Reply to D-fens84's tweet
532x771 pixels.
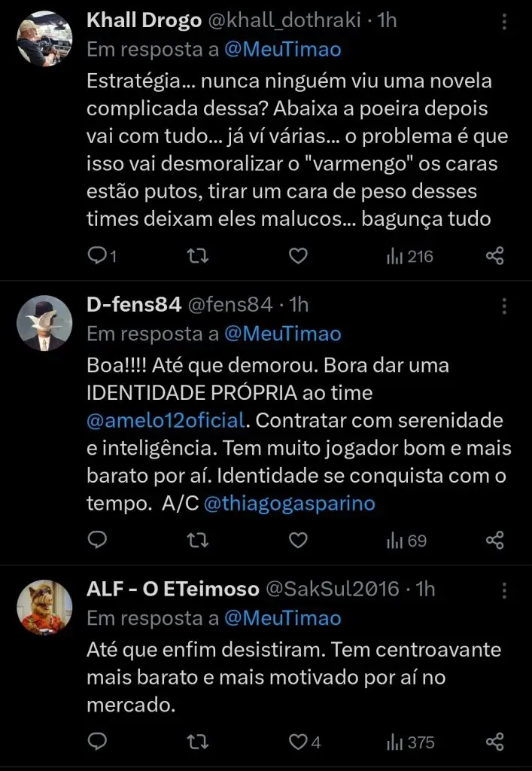tap(97, 540)
